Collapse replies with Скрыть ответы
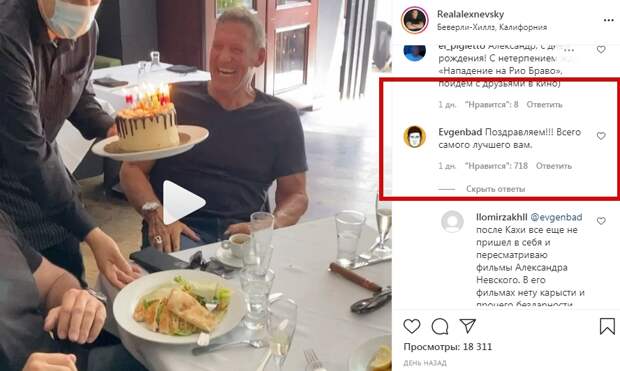 coord(495,189)
